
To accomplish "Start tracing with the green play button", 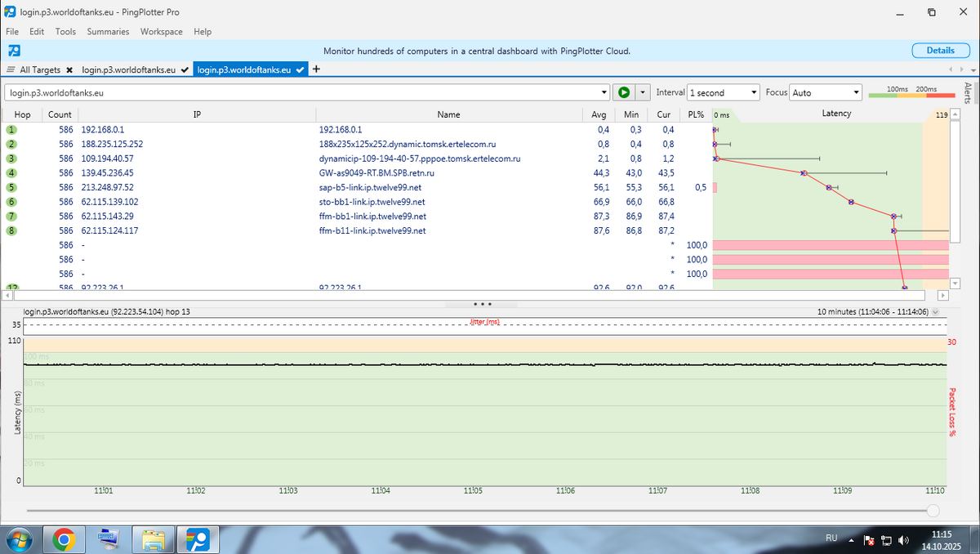I will point(625,92).
